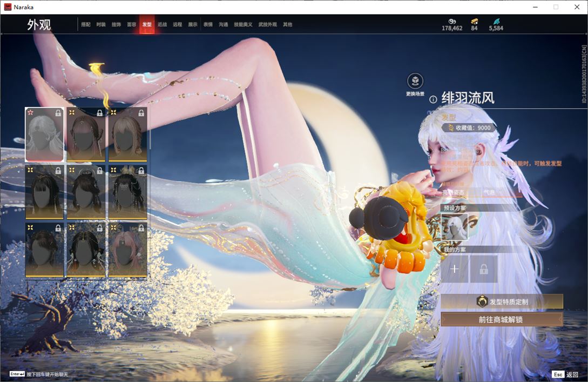Screen dimensions: 588x382
Task: Open the 更换场景 scene change icon
Action: point(415,81)
